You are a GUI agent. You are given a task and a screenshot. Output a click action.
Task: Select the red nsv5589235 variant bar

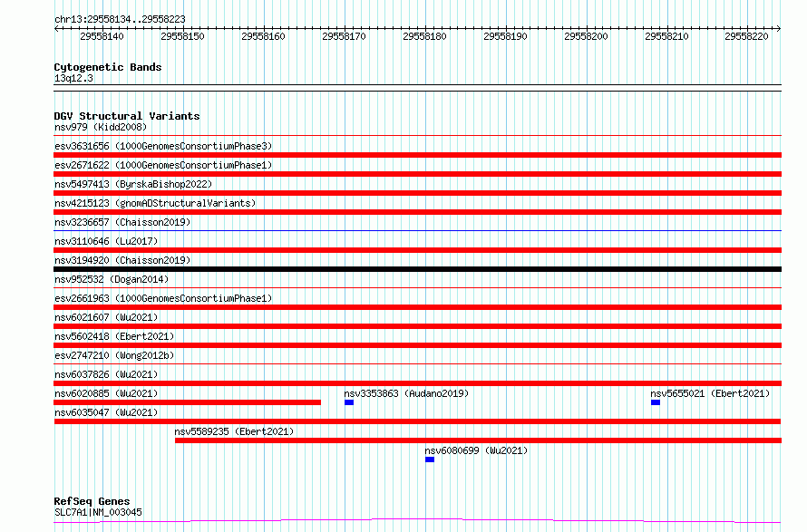coord(478,440)
